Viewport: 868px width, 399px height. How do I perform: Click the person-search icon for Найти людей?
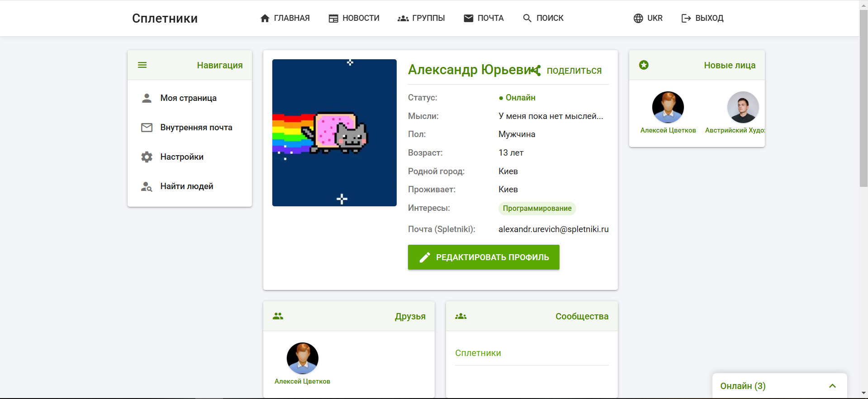point(147,186)
